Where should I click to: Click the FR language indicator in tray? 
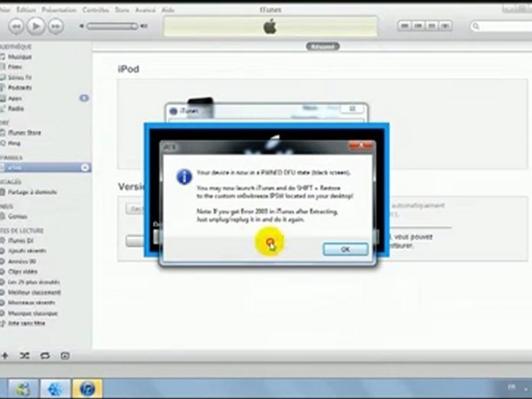[x=511, y=387]
